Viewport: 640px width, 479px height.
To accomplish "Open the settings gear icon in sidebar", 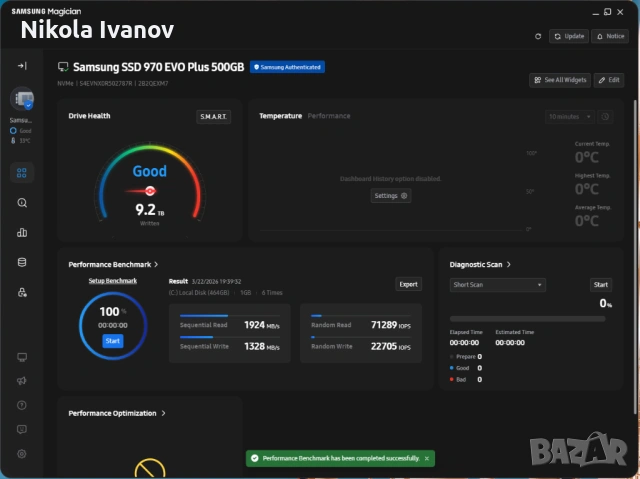I will coord(22,454).
